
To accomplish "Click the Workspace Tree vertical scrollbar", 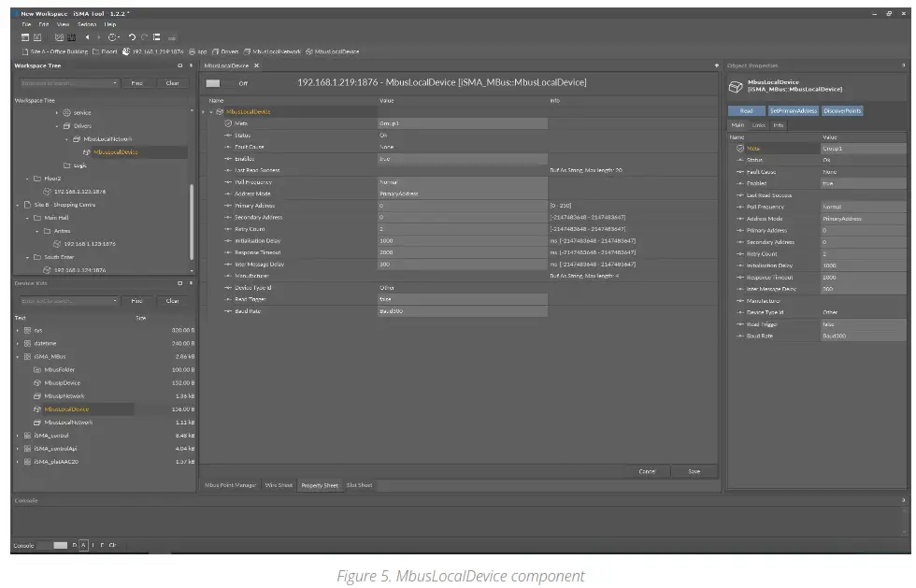I will click(192, 222).
